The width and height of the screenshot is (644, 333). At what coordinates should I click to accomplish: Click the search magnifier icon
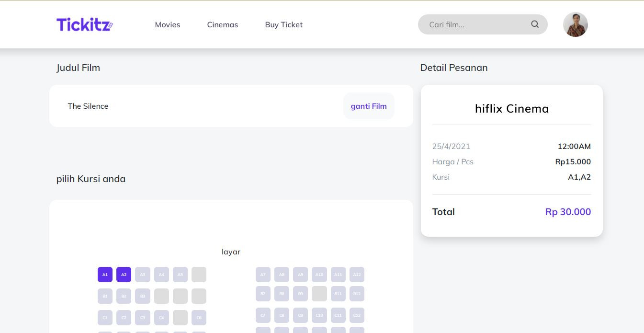coord(535,24)
